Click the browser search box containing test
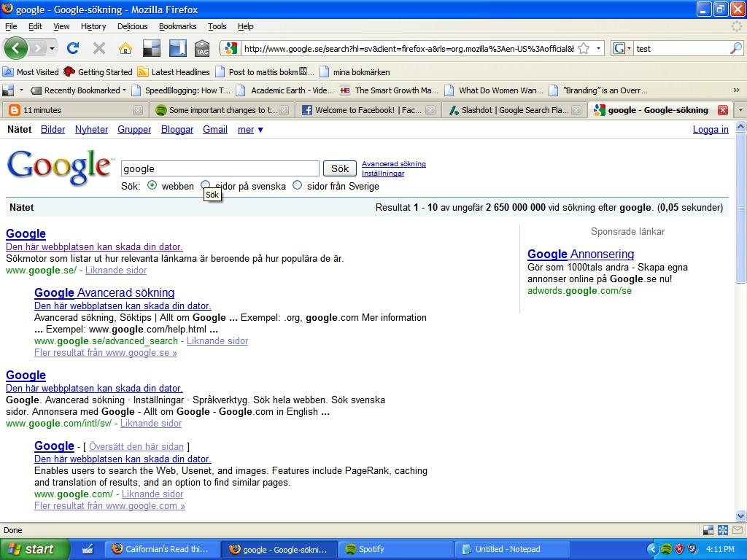747x560 pixels. click(681, 49)
